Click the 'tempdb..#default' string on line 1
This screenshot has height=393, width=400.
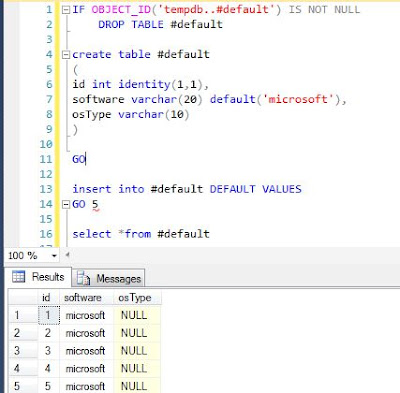pyautogui.click(x=216, y=9)
